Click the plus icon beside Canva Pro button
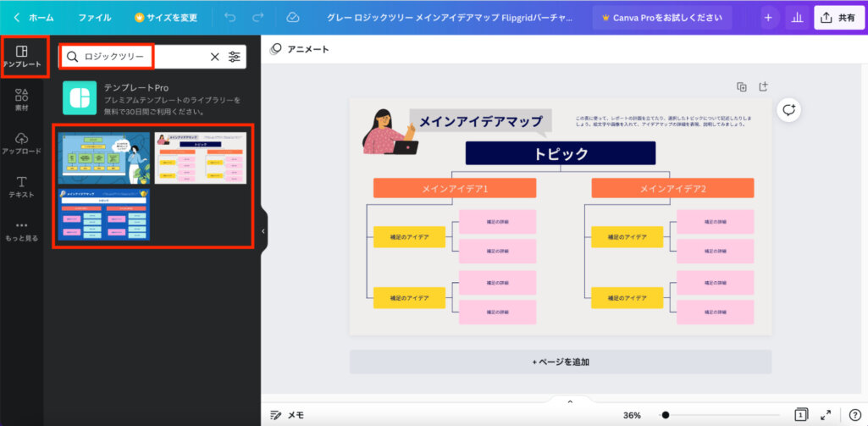Viewport: 868px width, 426px height. point(768,18)
